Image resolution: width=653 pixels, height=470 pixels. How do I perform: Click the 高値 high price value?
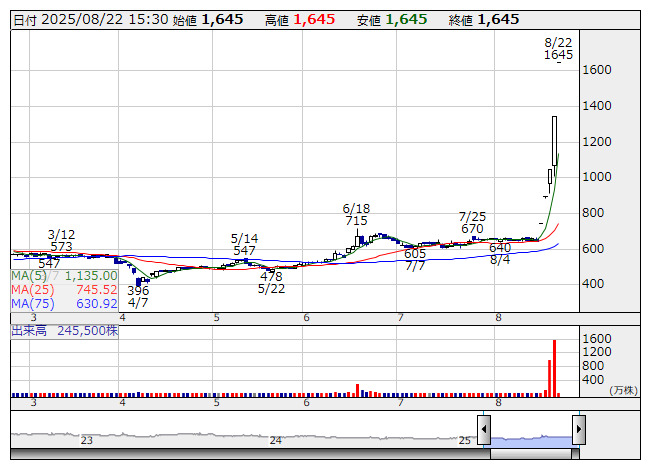pos(314,19)
